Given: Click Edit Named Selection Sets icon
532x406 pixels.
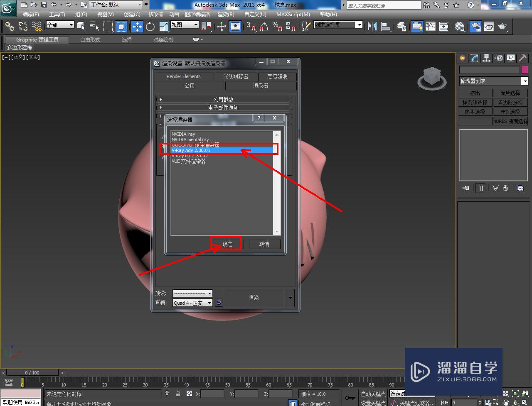Looking at the screenshot, I should 305,27.
